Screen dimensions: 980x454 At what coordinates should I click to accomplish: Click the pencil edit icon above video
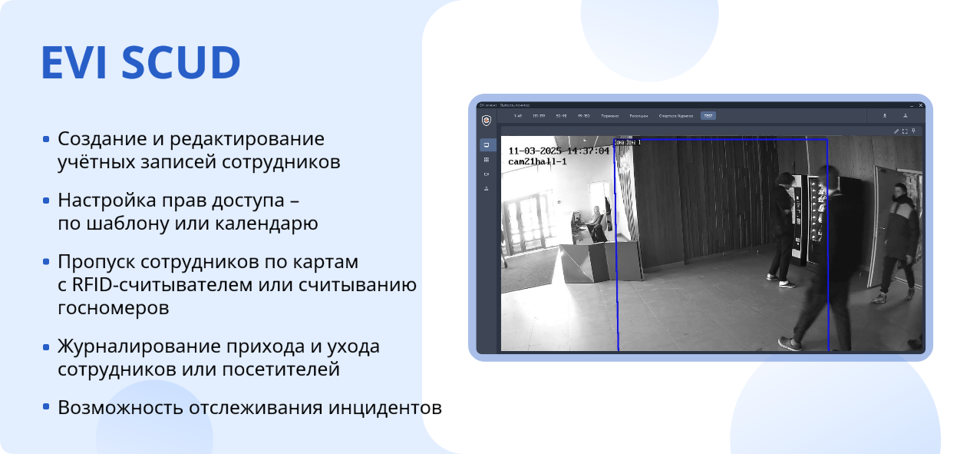coord(896,131)
